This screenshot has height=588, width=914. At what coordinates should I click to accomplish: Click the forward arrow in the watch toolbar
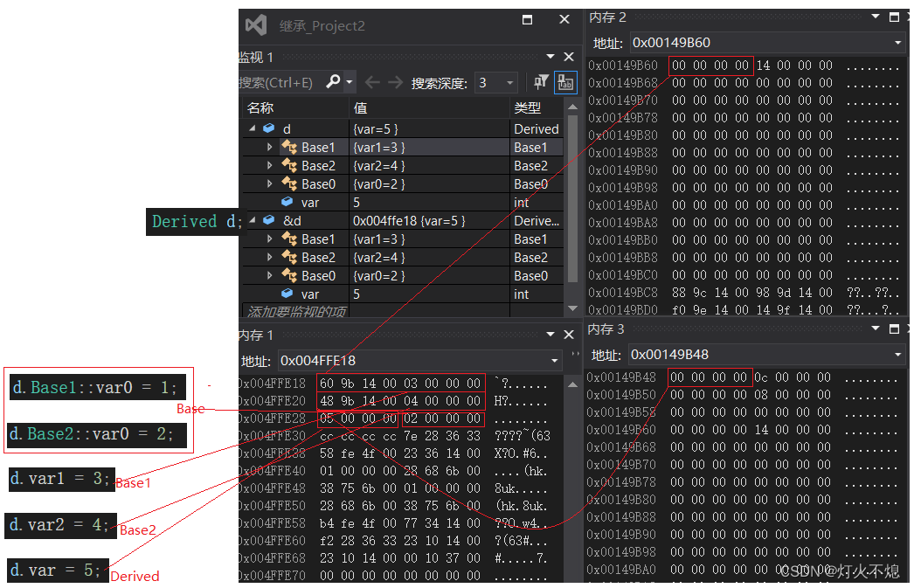coord(395,82)
